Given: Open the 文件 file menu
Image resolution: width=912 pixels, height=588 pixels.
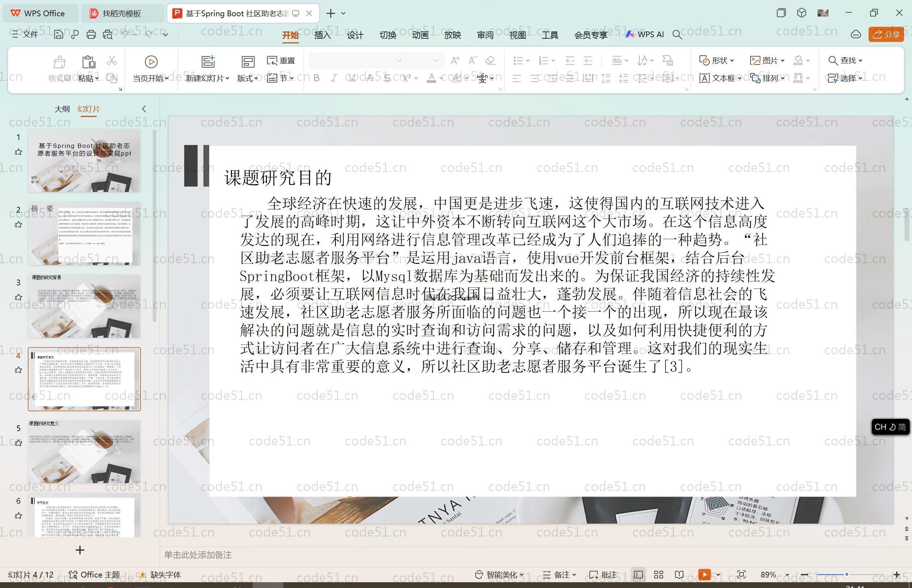Looking at the screenshot, I should [25, 34].
